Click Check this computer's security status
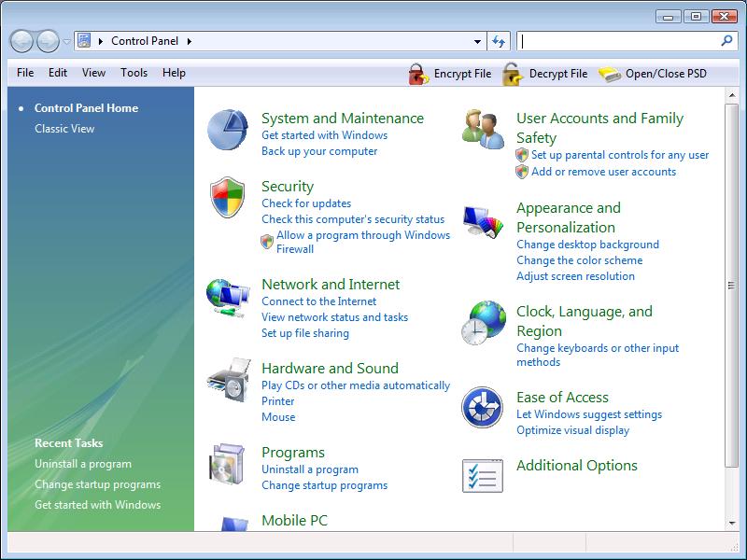Viewport: 747px width, 560px height. coord(353,219)
